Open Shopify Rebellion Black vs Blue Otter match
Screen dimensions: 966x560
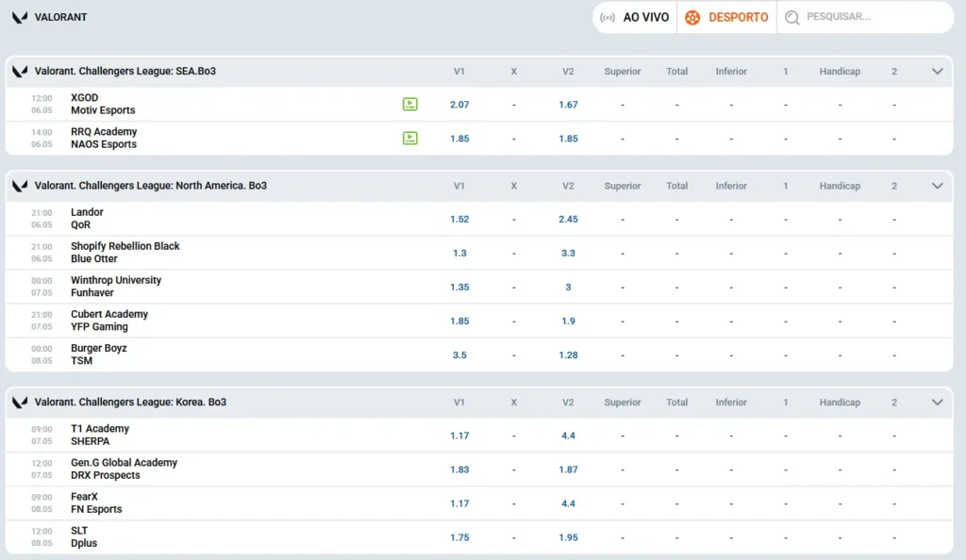pyautogui.click(x=125, y=253)
